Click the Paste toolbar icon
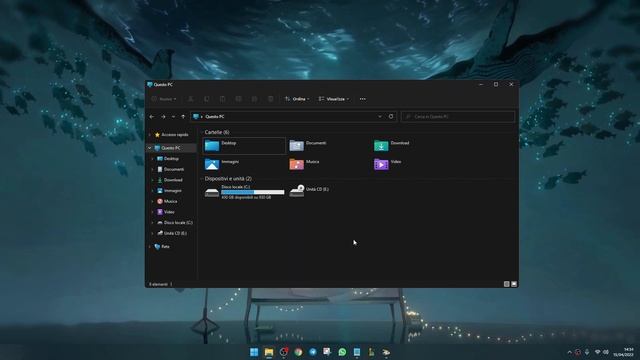Viewport: 640px width, 360px height. [x=222, y=99]
